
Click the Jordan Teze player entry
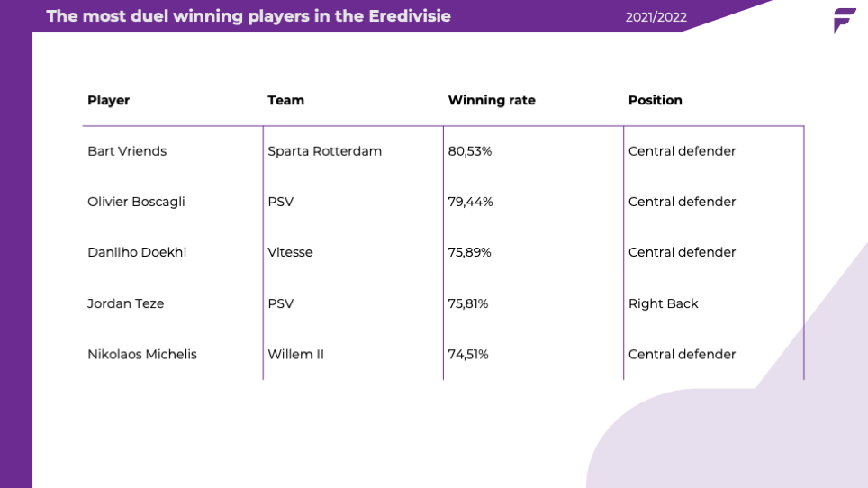pyautogui.click(x=126, y=303)
